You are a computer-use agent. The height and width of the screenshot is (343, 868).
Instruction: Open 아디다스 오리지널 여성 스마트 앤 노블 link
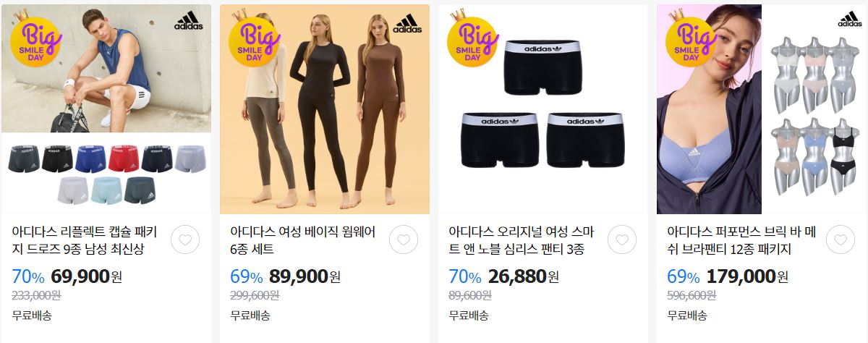point(522,241)
